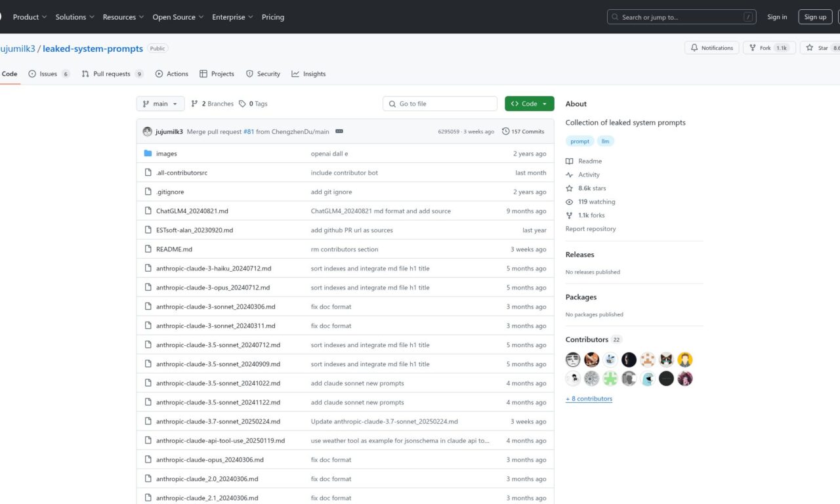840x504 pixels.
Task: Open anthropic-claude-opus_20240306.md file
Action: 210,460
